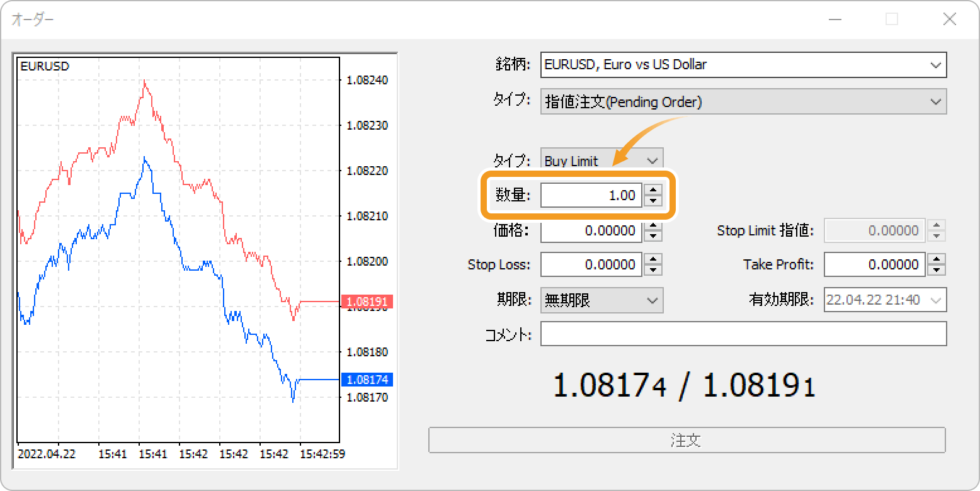The image size is (980, 491).
Task: Click the blue bid price tag 1.08174
Action: pyautogui.click(x=367, y=380)
